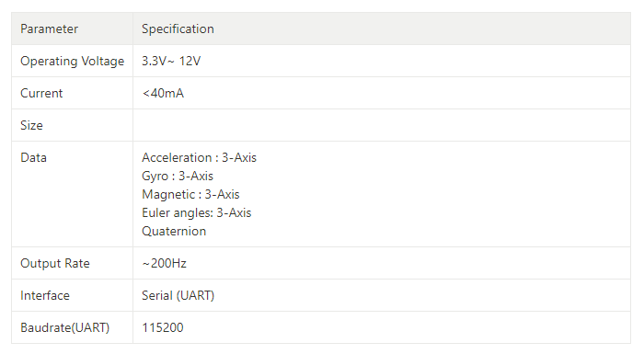The height and width of the screenshot is (354, 644).
Task: Click the 115200 baudrate value
Action: [163, 327]
